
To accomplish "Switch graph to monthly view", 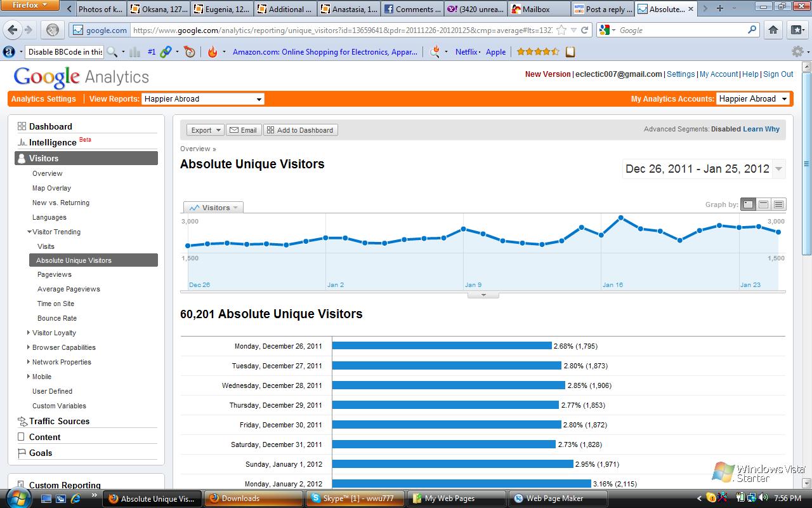I will pyautogui.click(x=779, y=204).
